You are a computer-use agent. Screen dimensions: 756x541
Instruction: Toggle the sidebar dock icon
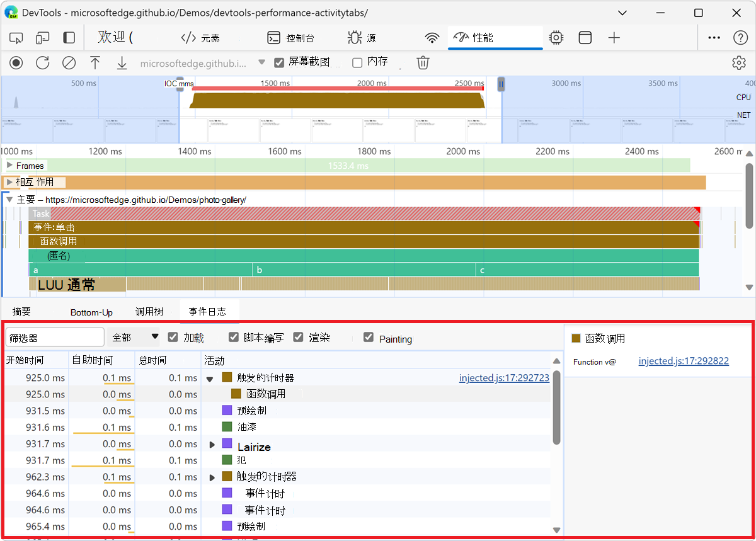tap(69, 38)
